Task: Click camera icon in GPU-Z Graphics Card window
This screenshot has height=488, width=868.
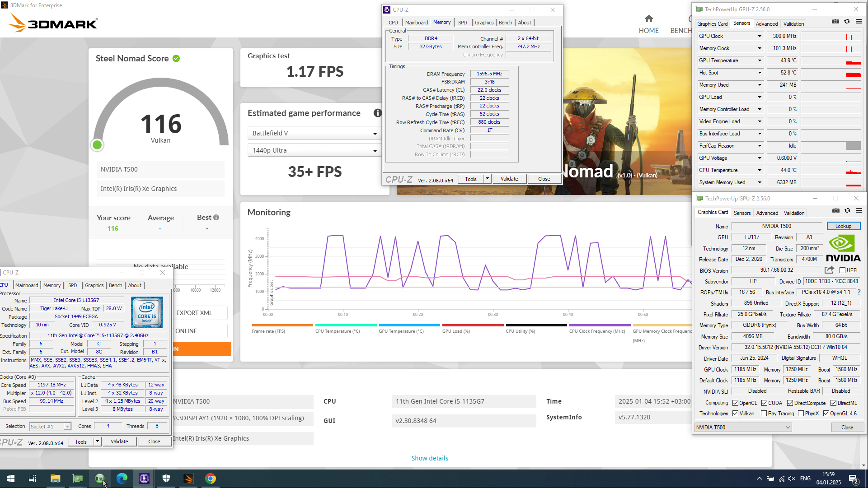Action: pyautogui.click(x=836, y=211)
